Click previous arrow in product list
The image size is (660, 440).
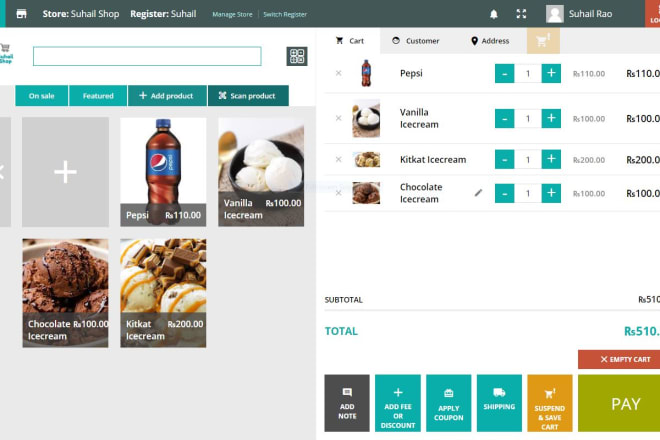[x=3, y=172]
